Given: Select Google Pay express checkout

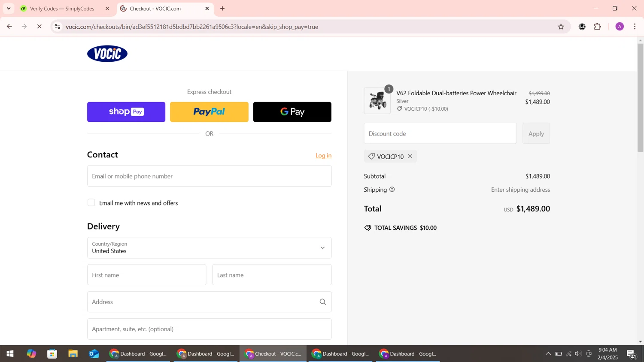Looking at the screenshot, I should (292, 112).
